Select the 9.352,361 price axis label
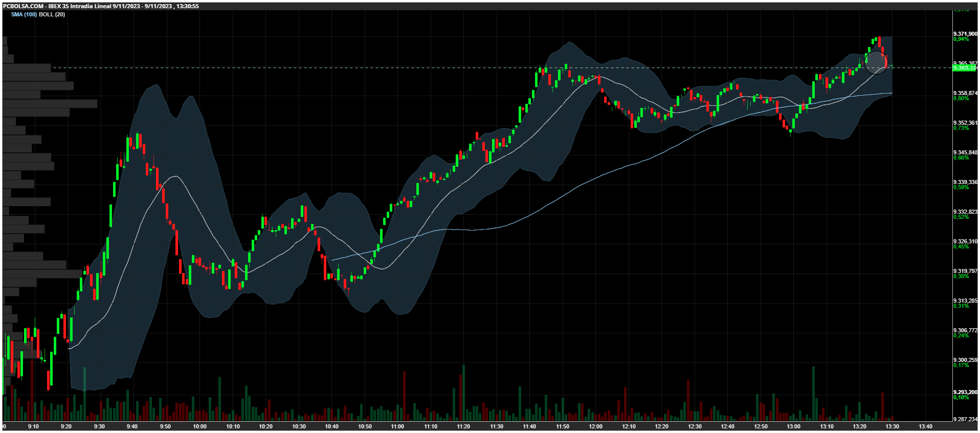This screenshot has width=980, height=433. 965,123
